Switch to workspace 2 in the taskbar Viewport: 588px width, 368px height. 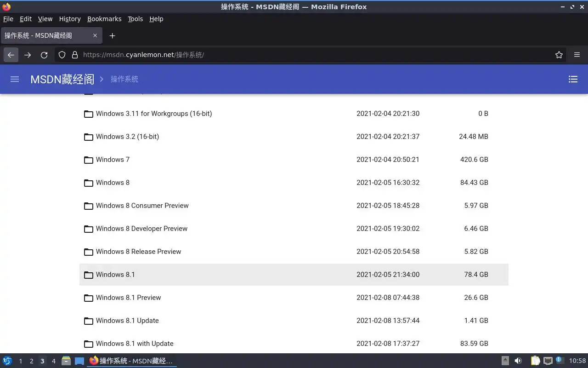[31, 361]
